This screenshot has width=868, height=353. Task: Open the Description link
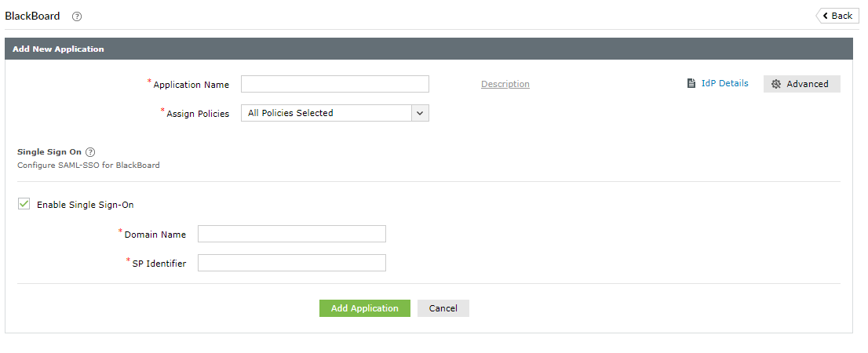coord(505,84)
